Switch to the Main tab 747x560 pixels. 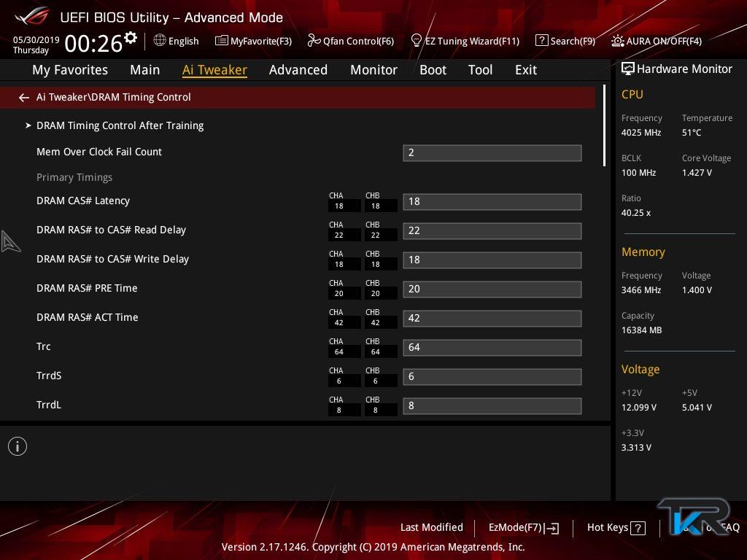pos(145,70)
